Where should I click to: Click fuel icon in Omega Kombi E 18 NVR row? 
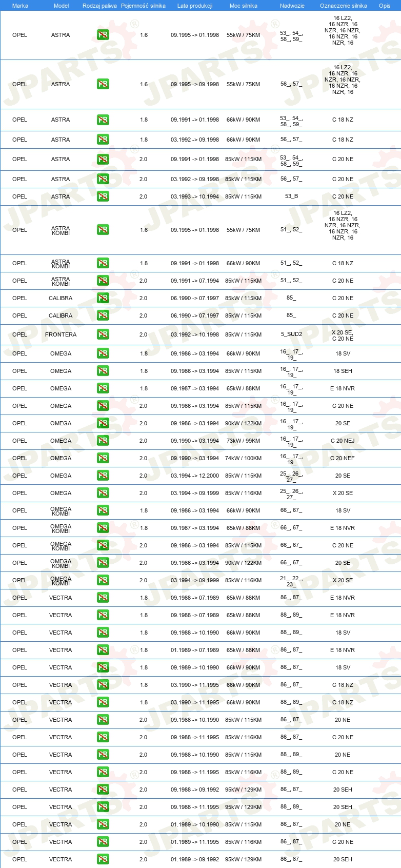[103, 528]
